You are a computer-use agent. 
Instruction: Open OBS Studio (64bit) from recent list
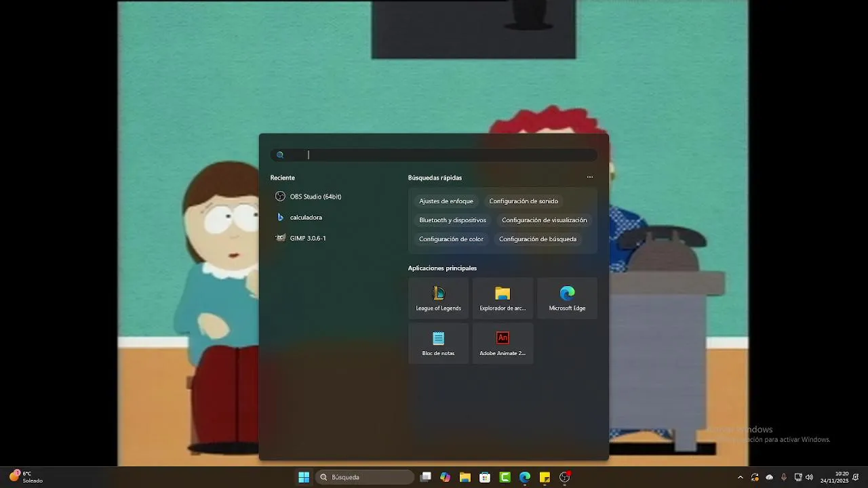click(x=309, y=197)
